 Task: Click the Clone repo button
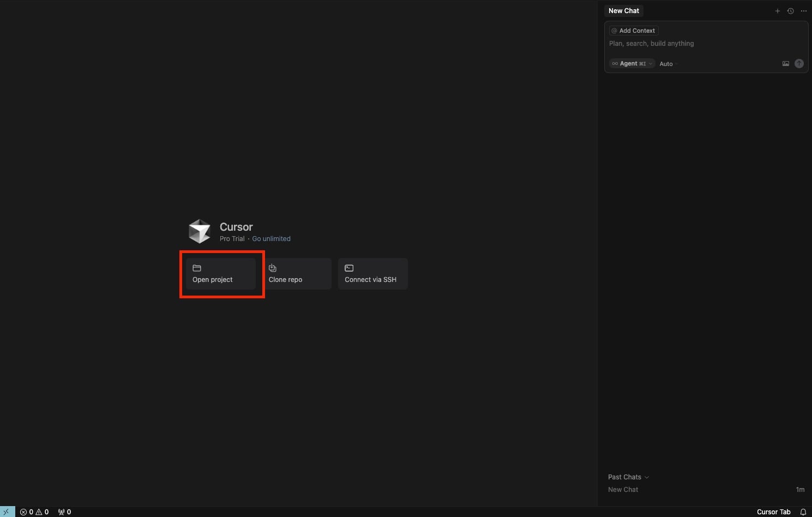[297, 274]
